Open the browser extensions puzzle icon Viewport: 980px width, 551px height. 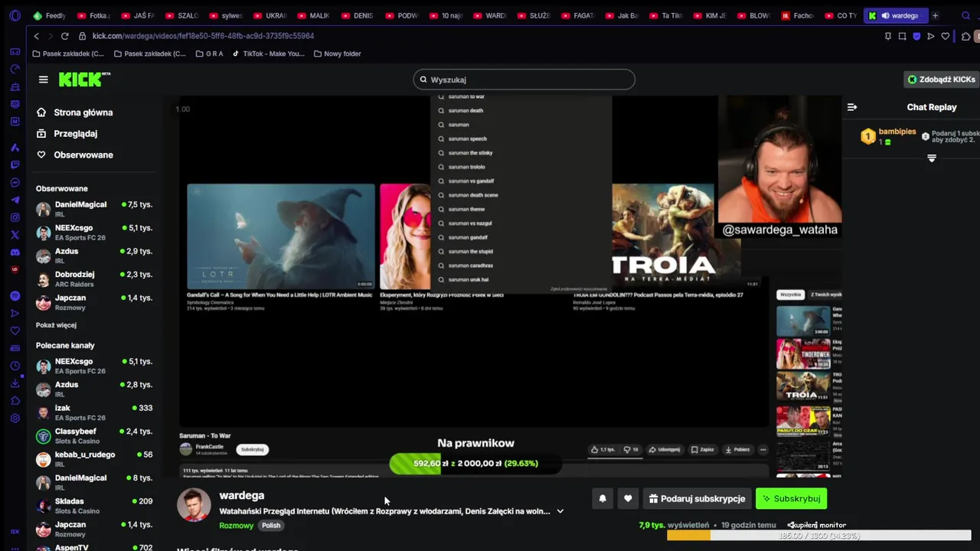(x=966, y=36)
